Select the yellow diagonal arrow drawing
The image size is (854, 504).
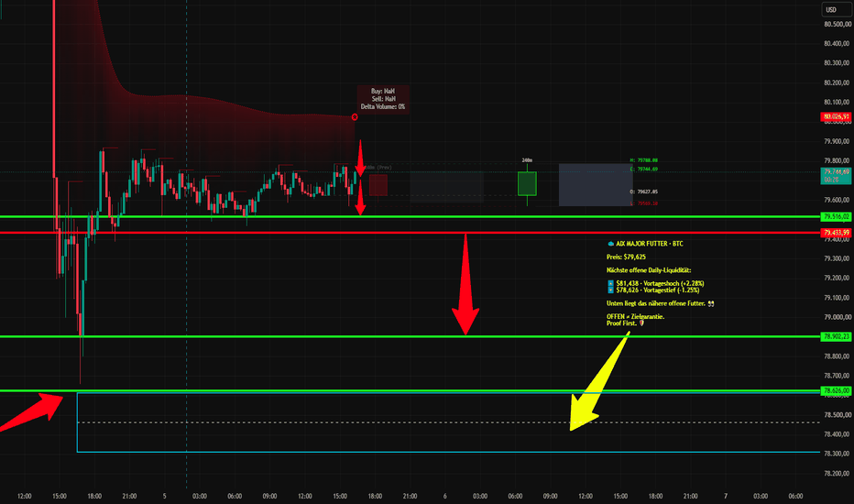tap(599, 381)
